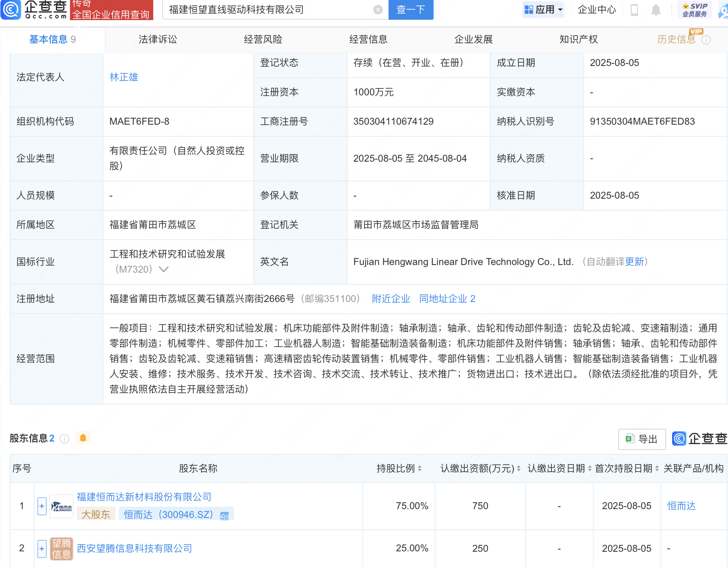Screen dimensions: 728x567
Task: Open 企业中心 link
Action: (x=597, y=10)
